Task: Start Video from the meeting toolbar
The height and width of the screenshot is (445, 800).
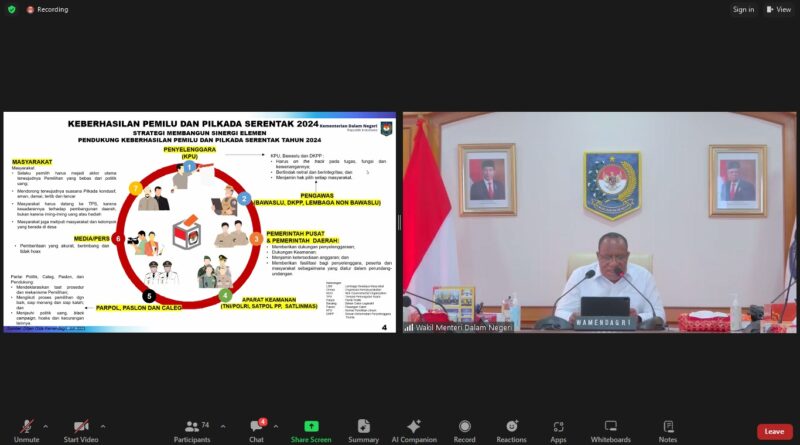Action: [79, 429]
